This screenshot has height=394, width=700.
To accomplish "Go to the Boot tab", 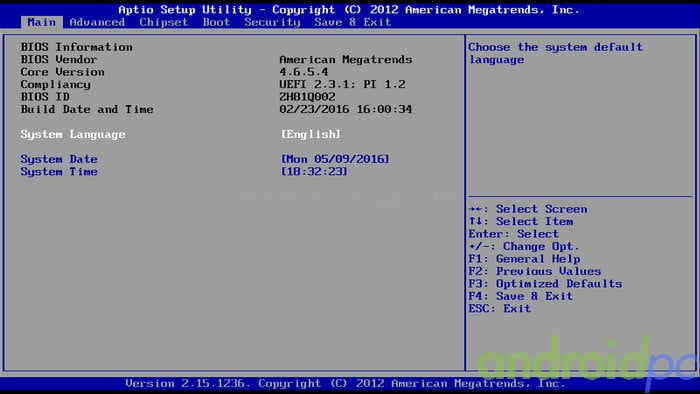I will 216,22.
